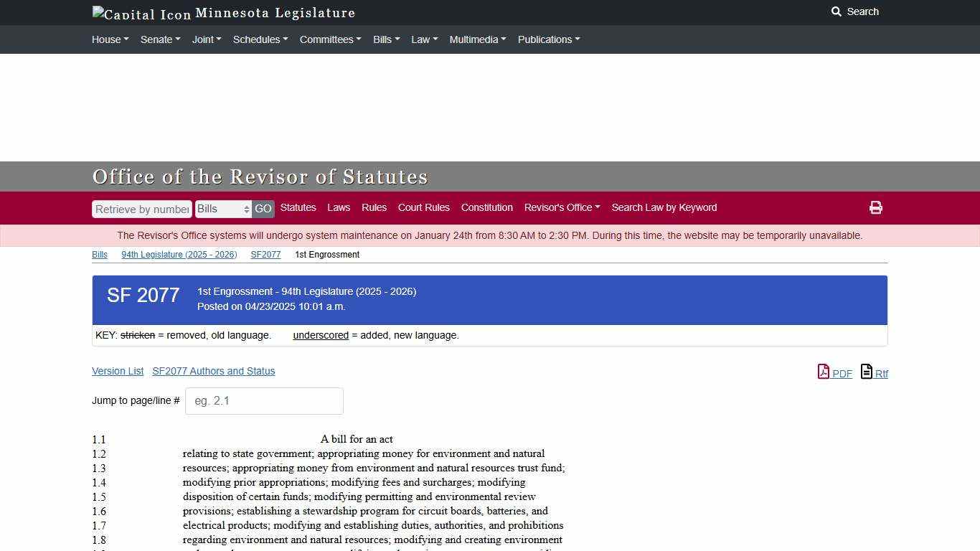
Task: Expand the Revisor's Office dropdown
Action: pos(562,207)
